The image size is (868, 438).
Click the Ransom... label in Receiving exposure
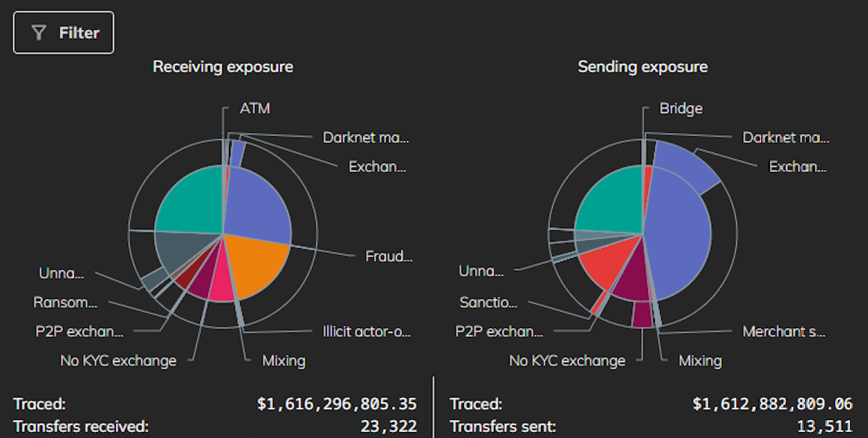pos(65,303)
